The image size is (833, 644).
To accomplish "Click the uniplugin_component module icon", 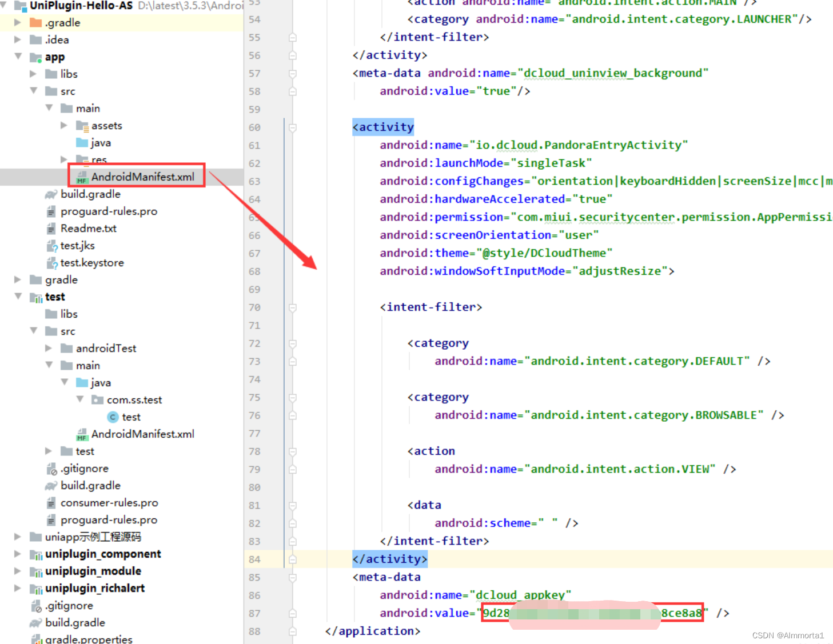I will pyautogui.click(x=36, y=554).
